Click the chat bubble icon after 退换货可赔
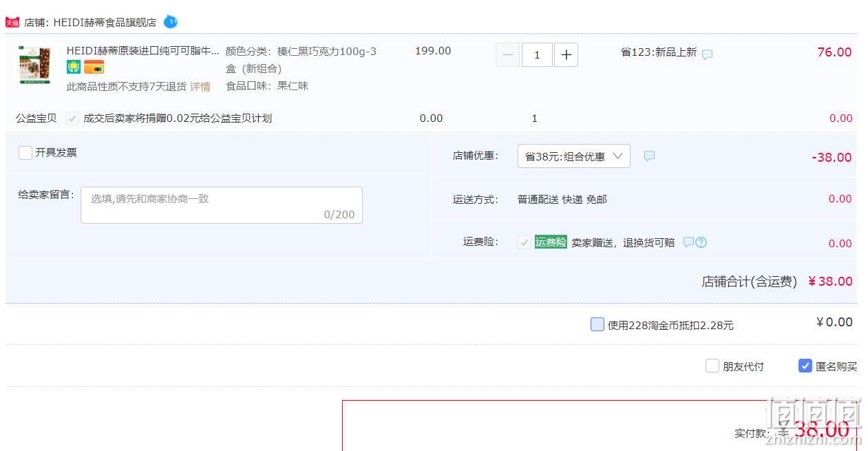Image resolution: width=868 pixels, height=451 pixels. (688, 242)
